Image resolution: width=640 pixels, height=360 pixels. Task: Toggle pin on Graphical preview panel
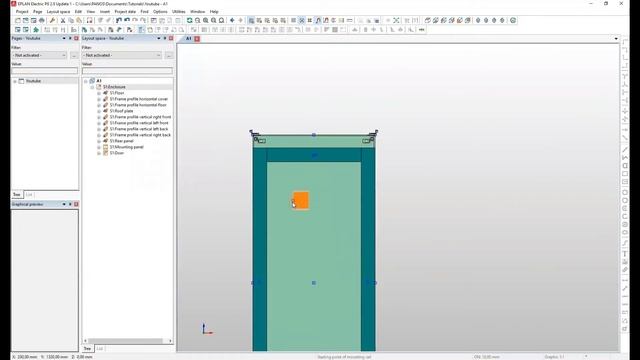[70, 204]
